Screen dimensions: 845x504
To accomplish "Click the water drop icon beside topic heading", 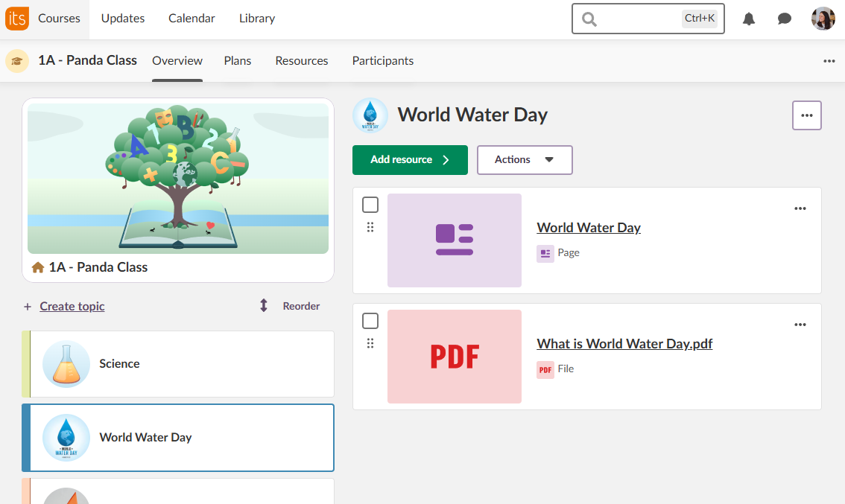I will pos(370,115).
